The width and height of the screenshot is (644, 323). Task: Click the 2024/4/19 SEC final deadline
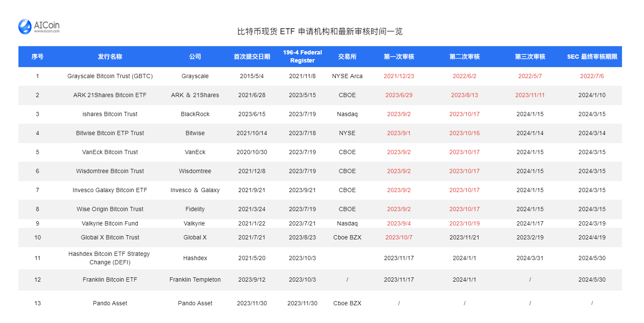tap(592, 237)
